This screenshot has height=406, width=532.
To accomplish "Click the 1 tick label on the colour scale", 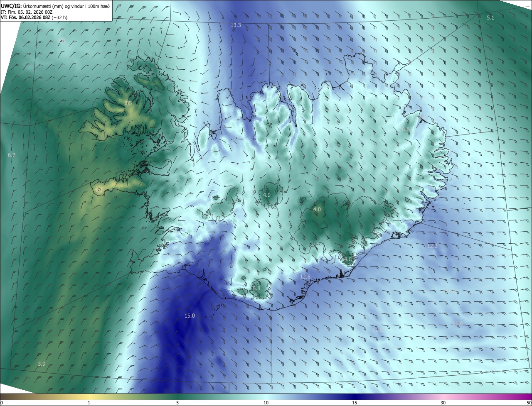I will pyautogui.click(x=89, y=403).
